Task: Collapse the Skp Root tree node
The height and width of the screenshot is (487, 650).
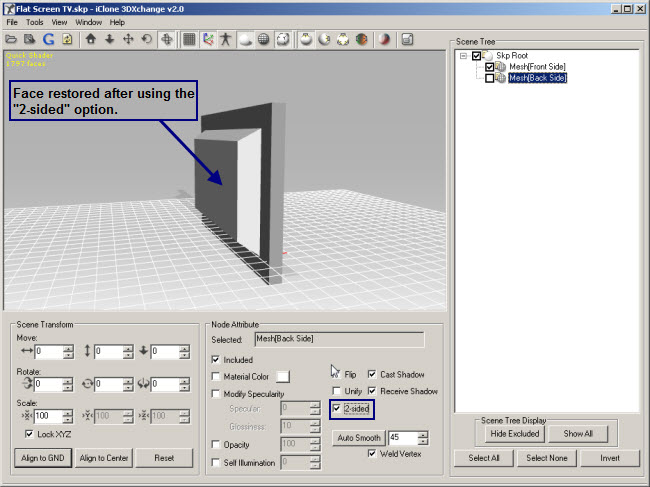Action: [463, 56]
